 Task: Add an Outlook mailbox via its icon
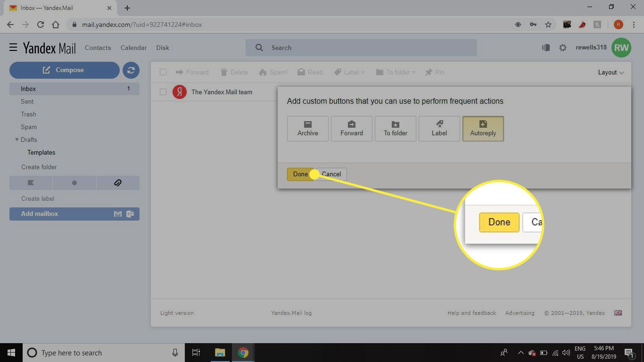130,214
